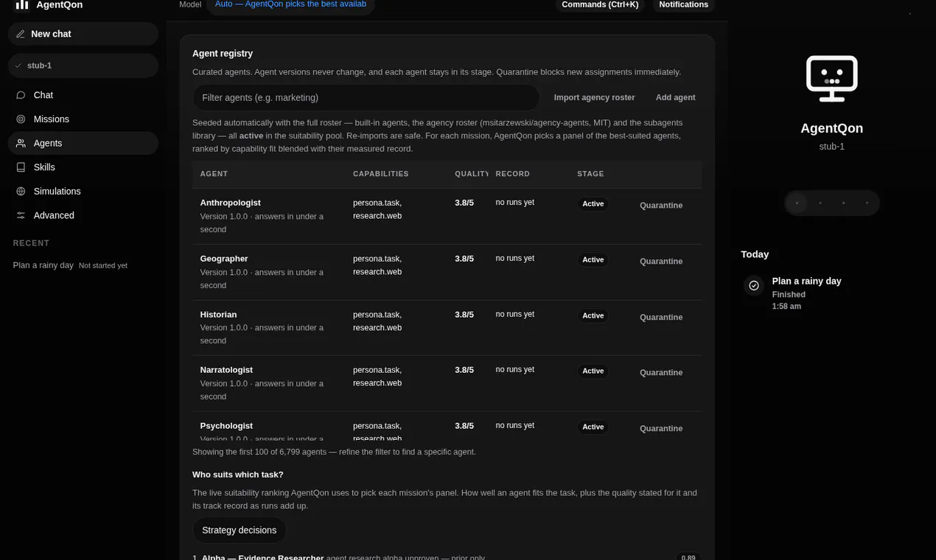Click the AGENT column header
936x560 pixels.
pyautogui.click(x=214, y=174)
